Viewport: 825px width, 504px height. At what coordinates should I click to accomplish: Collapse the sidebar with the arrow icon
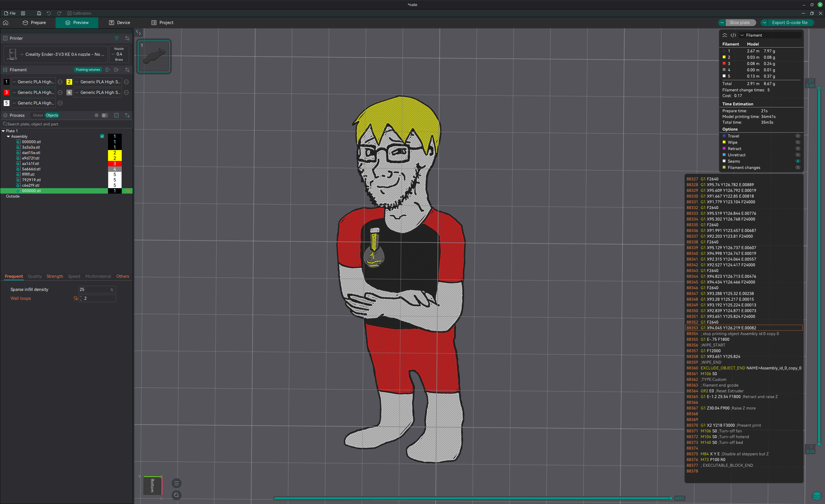138,32
